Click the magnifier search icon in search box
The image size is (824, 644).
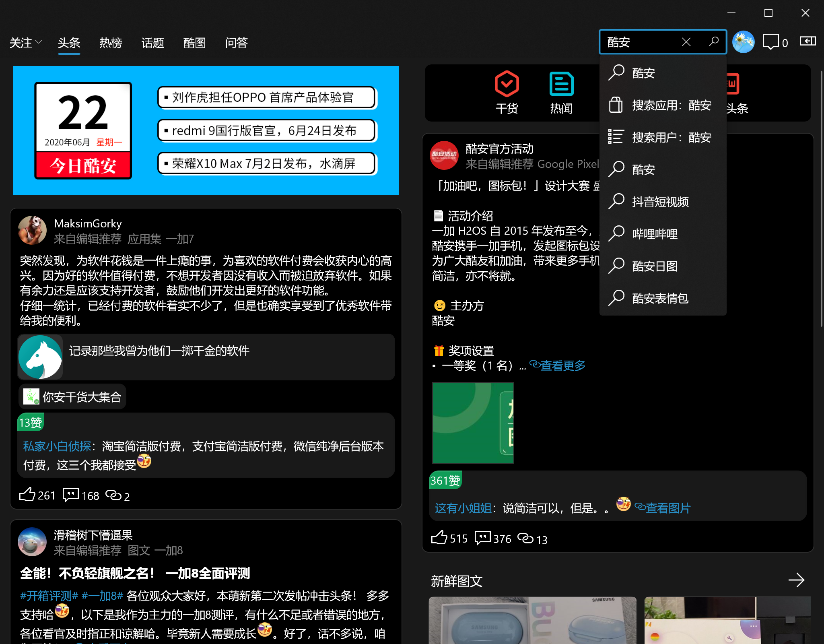tap(713, 41)
